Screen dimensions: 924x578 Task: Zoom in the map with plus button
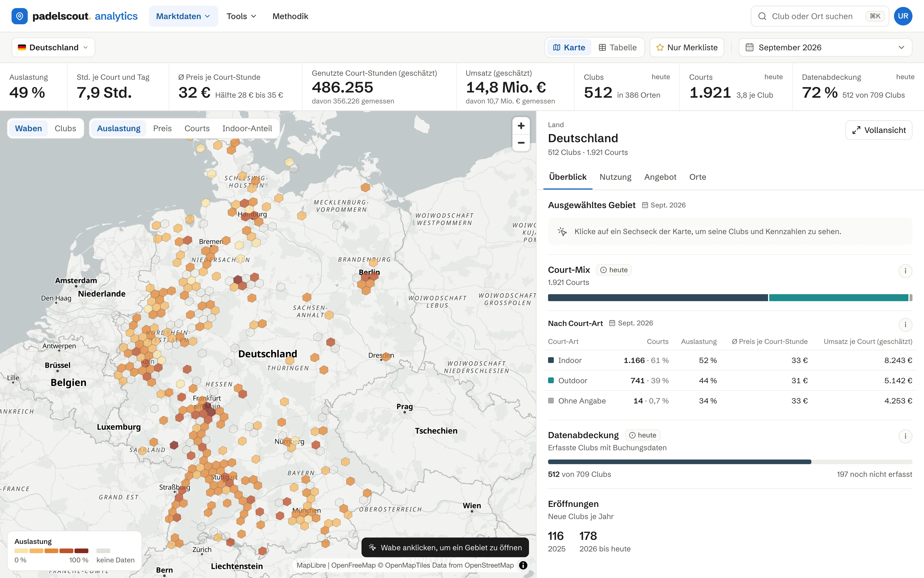(x=521, y=126)
